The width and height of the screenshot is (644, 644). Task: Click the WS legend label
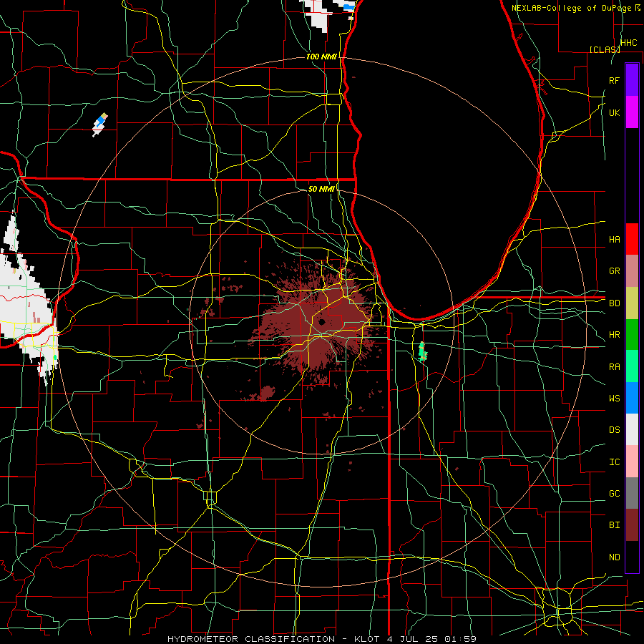pos(614,399)
